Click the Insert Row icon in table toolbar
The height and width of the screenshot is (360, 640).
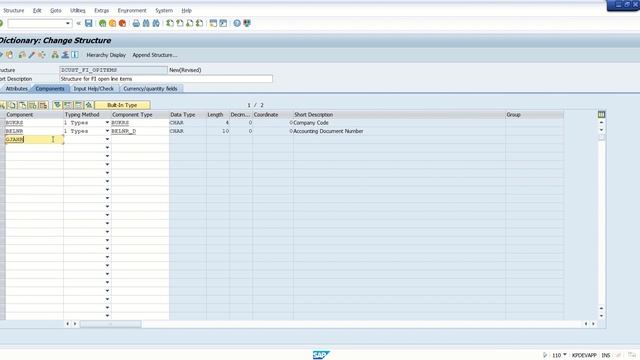[33, 105]
